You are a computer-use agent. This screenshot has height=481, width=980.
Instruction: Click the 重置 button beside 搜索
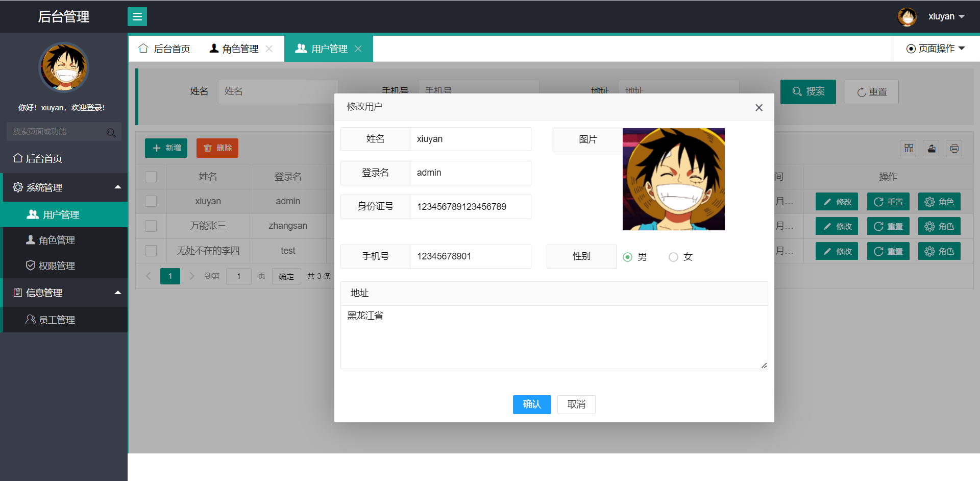click(x=872, y=92)
